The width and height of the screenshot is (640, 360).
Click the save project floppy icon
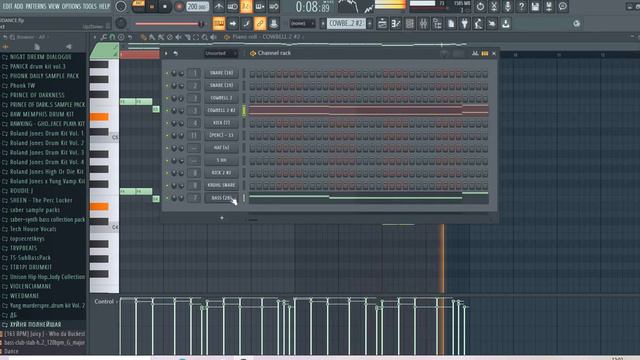(x=535, y=7)
